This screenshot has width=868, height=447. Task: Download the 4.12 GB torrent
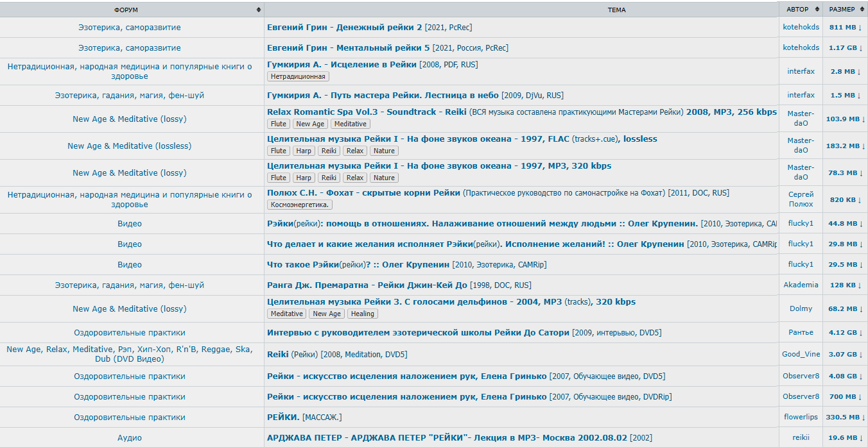tap(845, 333)
